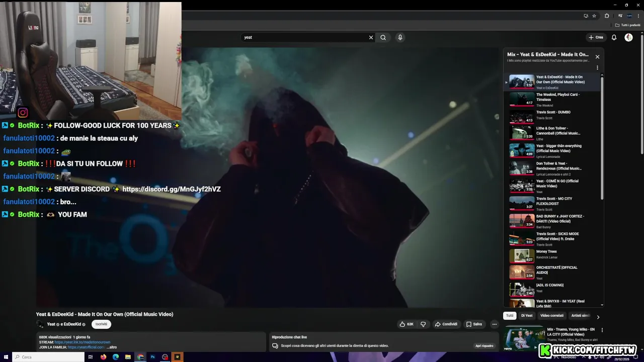
Task: Subscribe with the Iscriviti button
Action: point(101,324)
